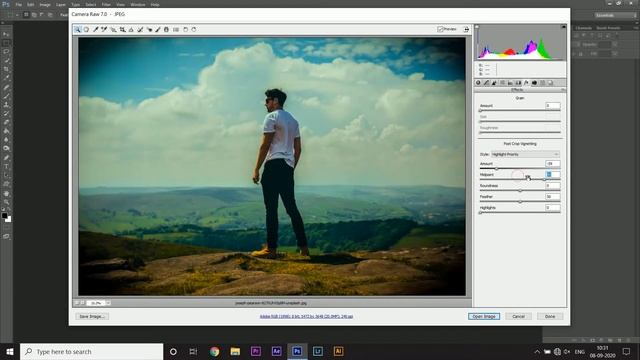Open the workflow options link below preview
The image size is (640, 360).
(x=306, y=316)
